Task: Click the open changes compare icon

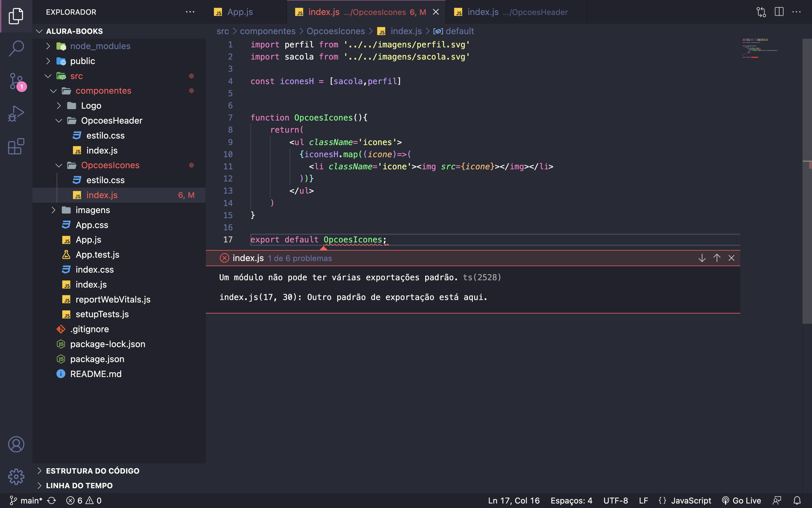Action: point(761,12)
